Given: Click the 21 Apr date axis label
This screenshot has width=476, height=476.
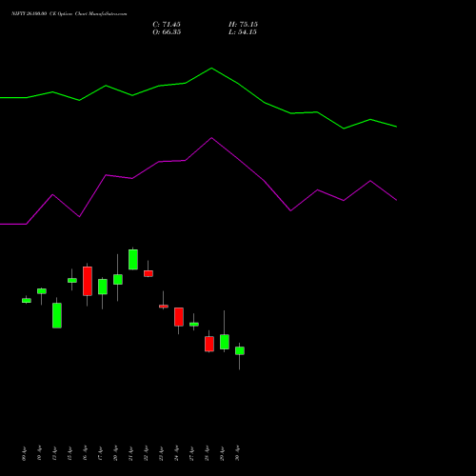Looking at the screenshot, I should click(x=131, y=454).
